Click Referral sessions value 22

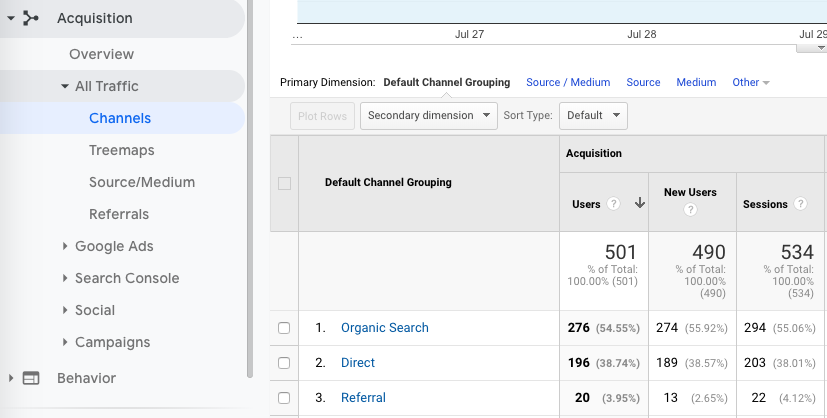[x=758, y=398]
